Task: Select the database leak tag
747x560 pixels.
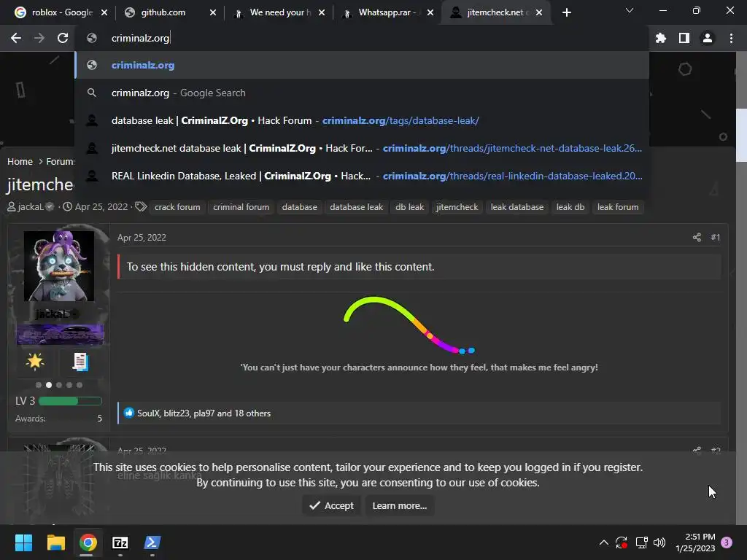Action: [x=356, y=207]
